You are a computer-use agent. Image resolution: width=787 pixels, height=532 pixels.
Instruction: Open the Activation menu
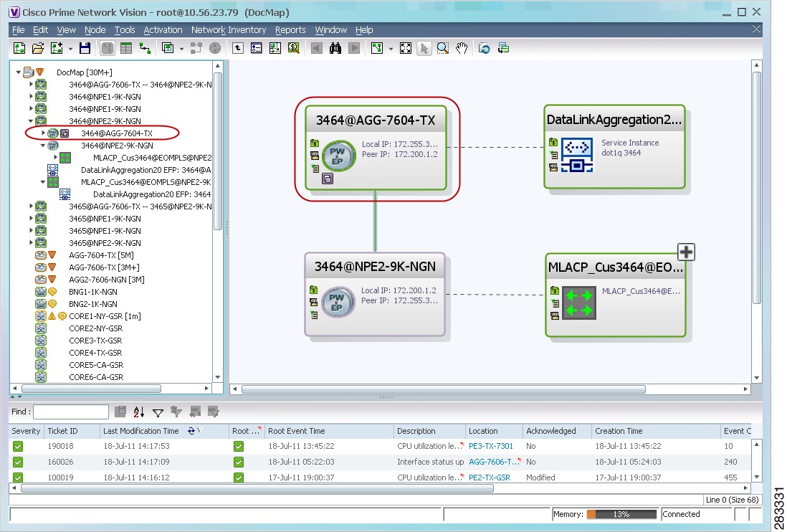[163, 30]
